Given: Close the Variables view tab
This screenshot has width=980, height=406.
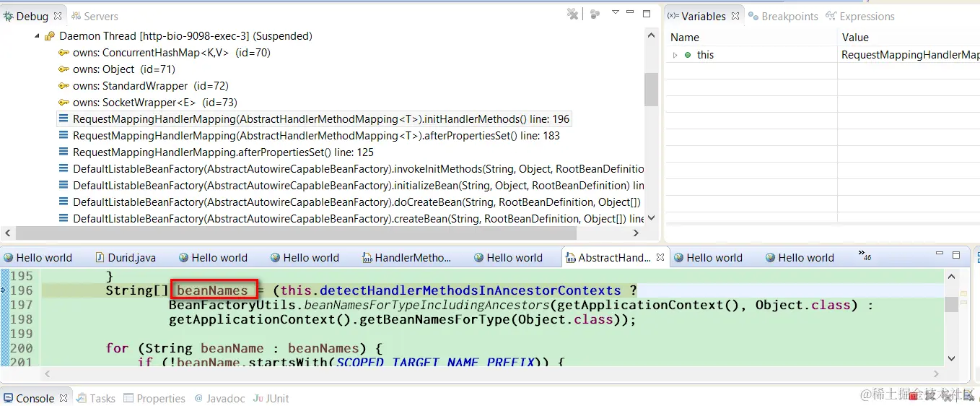Looking at the screenshot, I should point(735,16).
